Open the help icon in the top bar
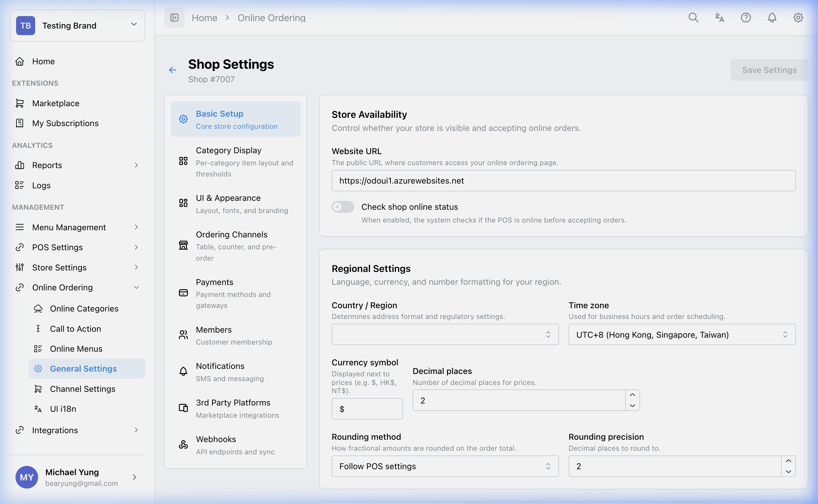This screenshot has height=504, width=818. click(746, 17)
